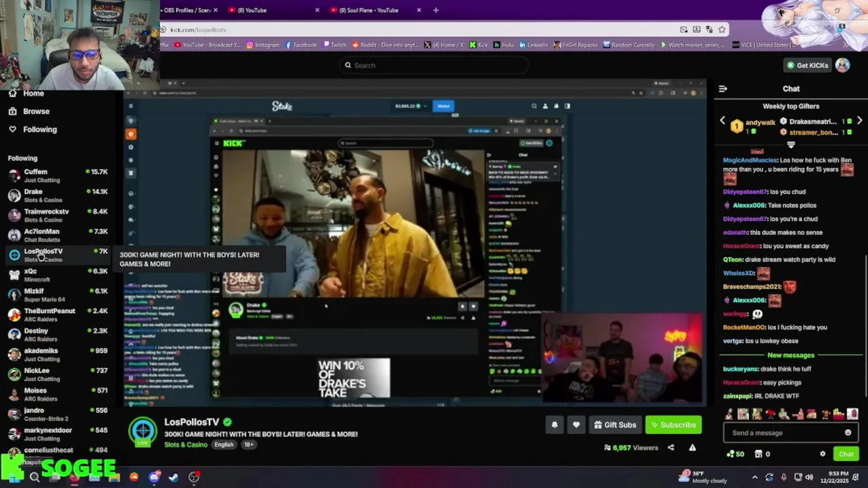Open Drake channel in Following list
Screen dimensions: 868x488
58,195
